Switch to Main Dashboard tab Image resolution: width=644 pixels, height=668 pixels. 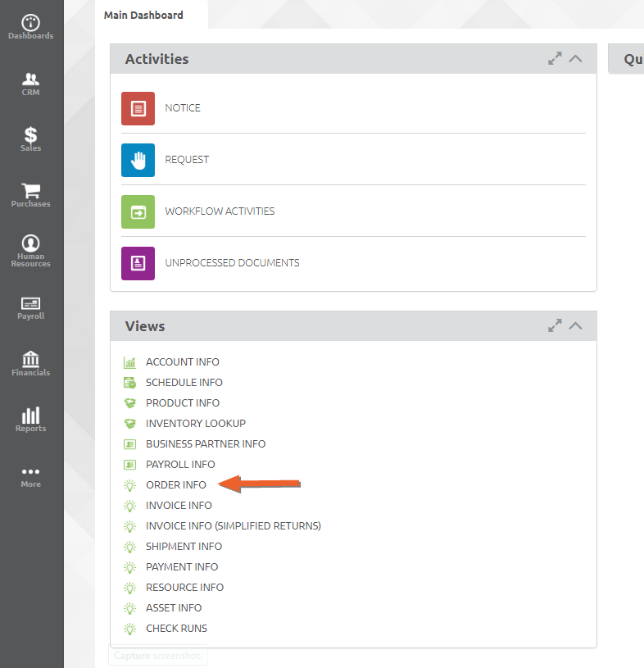[144, 15]
